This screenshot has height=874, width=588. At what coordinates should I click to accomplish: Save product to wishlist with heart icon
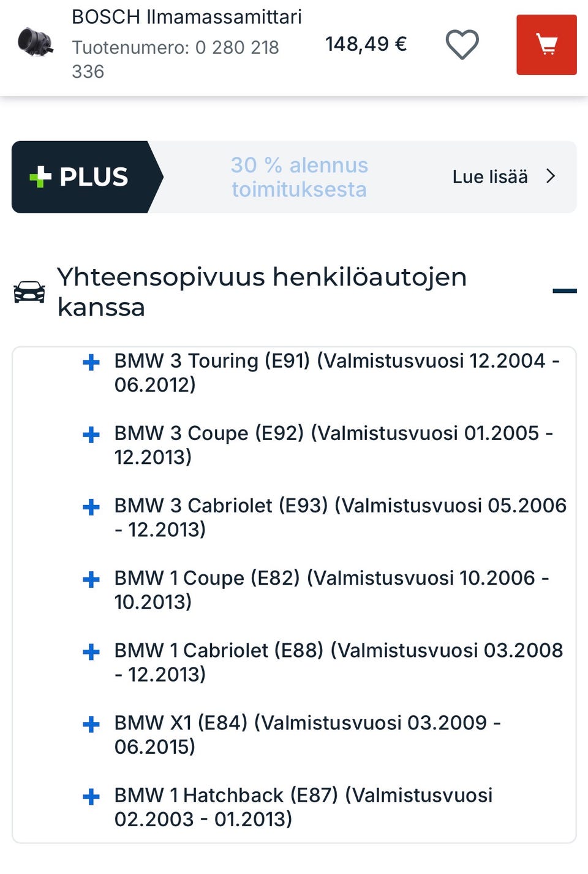[x=462, y=45]
